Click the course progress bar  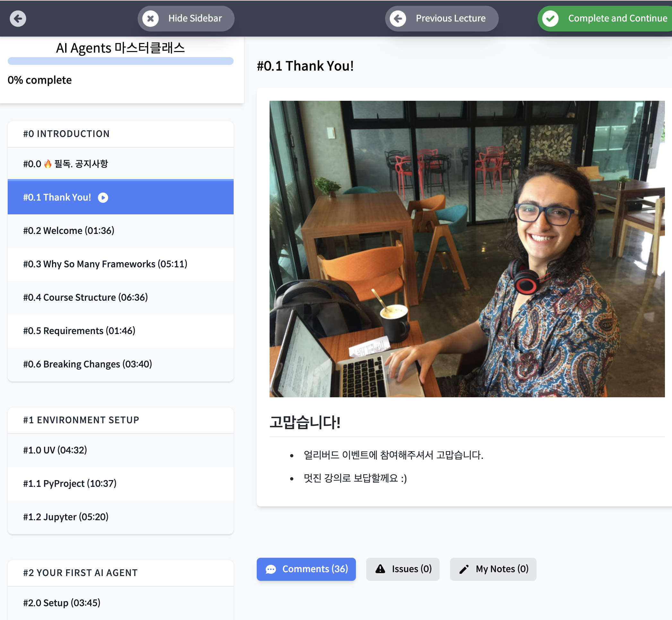[120, 61]
